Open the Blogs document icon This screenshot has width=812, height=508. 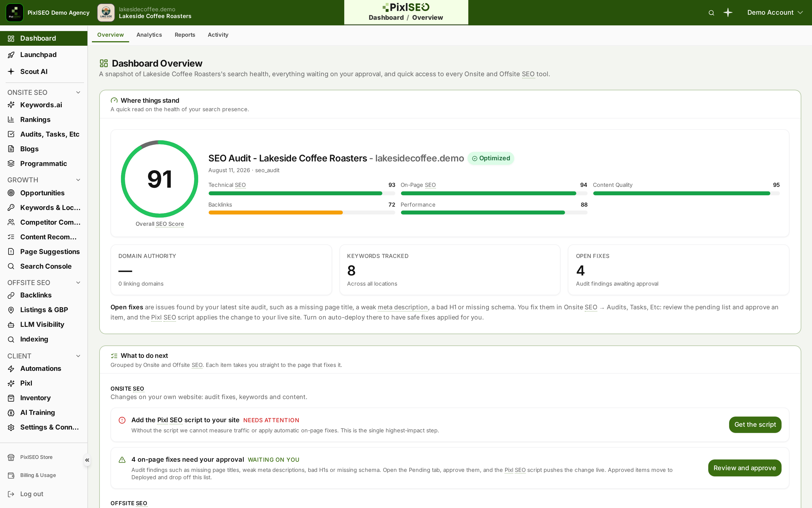11,149
